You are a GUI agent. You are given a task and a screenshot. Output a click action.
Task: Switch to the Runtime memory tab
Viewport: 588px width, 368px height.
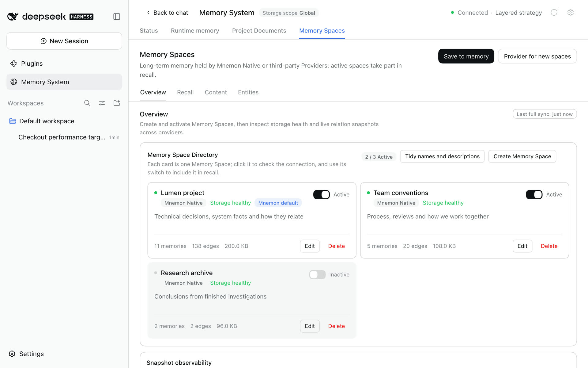coord(195,31)
